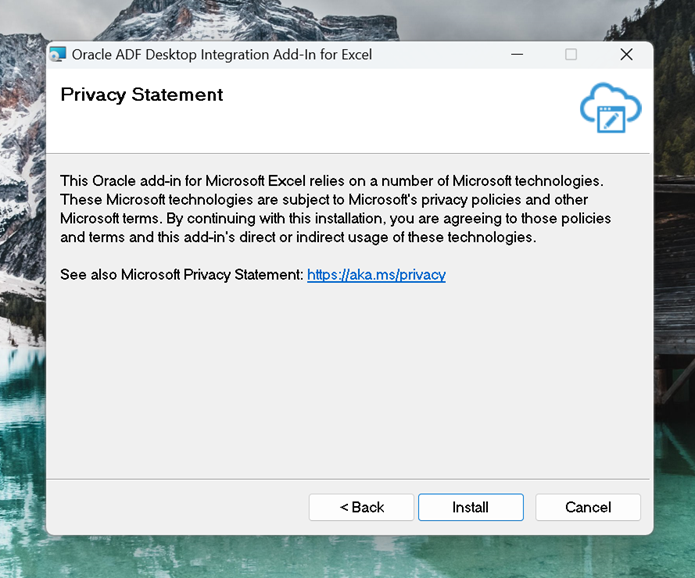Click the Privacy Statement heading
Image resolution: width=695 pixels, height=578 pixels.
coord(142,95)
